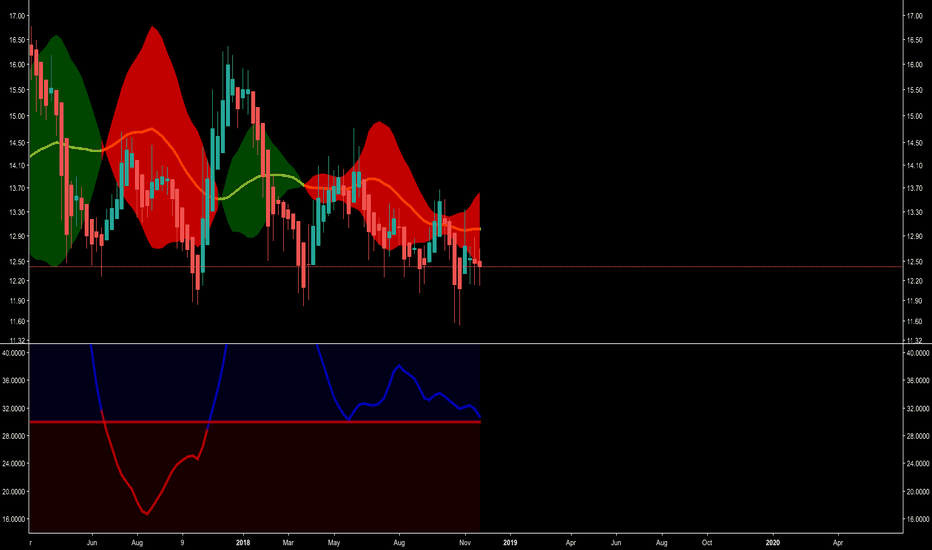
Task: Select the red horizontal threshold line in the indicator pane
Action: [x=254, y=422]
